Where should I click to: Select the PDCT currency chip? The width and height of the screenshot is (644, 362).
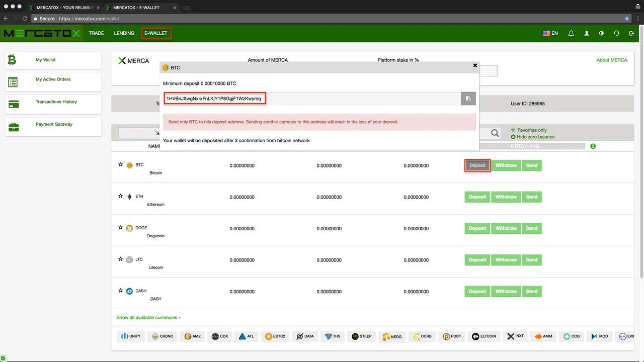coord(451,336)
